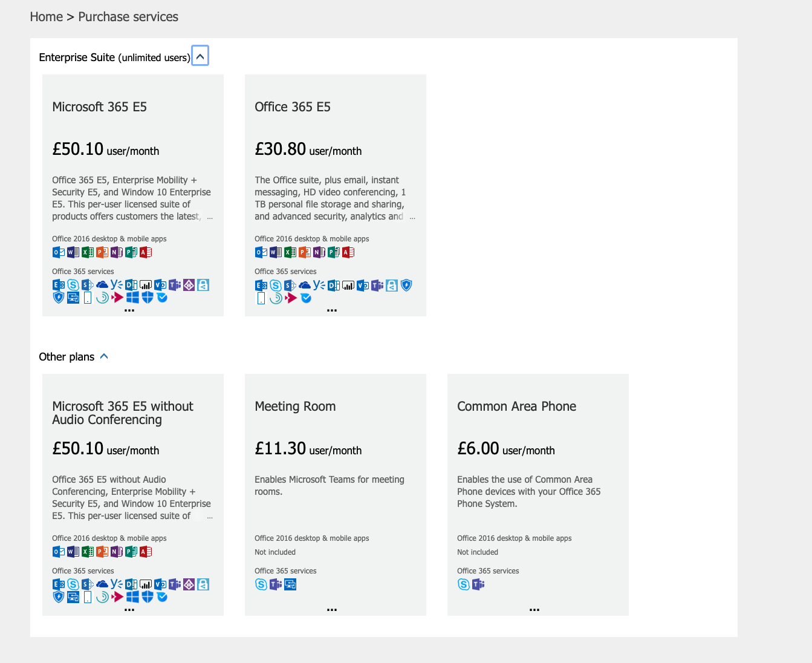
Task: Click the Publisher icon in Microsoft 365 E5 card
Action: (x=131, y=252)
